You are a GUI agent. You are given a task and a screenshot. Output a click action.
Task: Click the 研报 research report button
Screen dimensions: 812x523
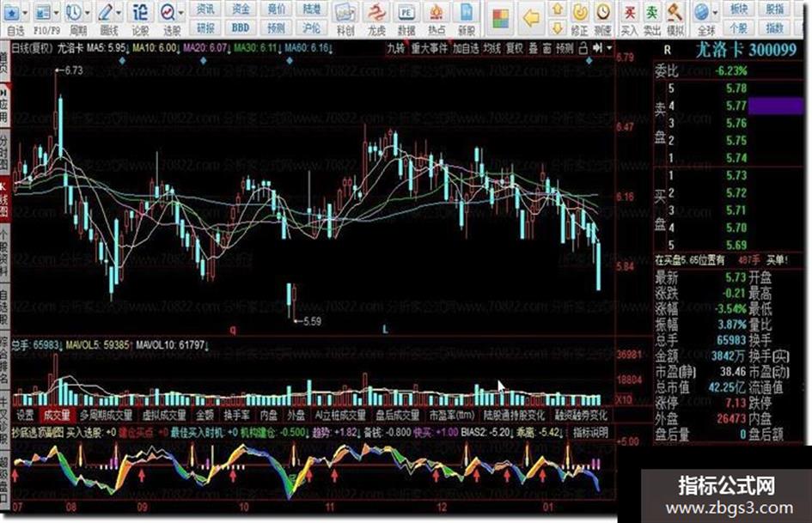coord(205,27)
